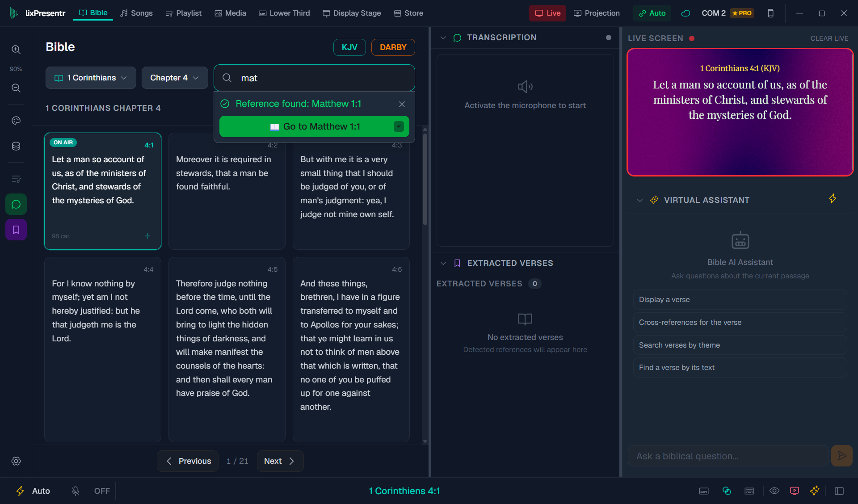The height and width of the screenshot is (504, 858).
Task: Select the verse 4:5 card
Action: (x=227, y=349)
